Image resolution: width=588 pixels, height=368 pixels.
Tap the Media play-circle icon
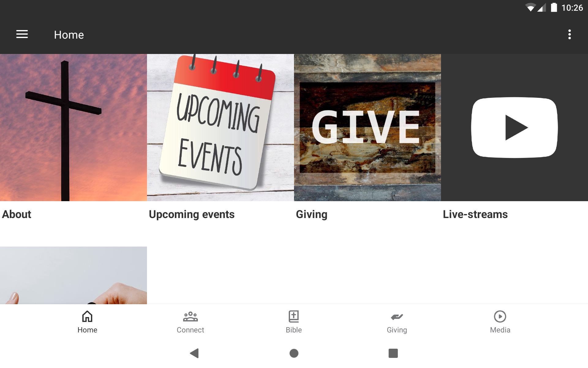500,316
